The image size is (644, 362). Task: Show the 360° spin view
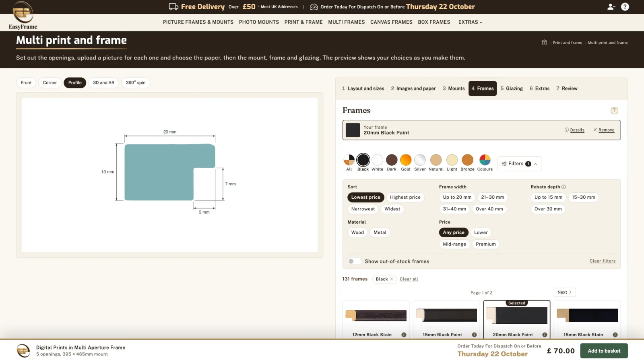pos(136,83)
